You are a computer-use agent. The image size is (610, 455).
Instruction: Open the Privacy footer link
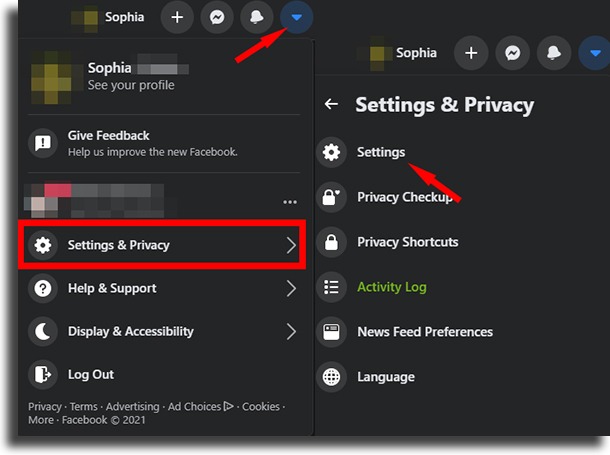pos(45,407)
